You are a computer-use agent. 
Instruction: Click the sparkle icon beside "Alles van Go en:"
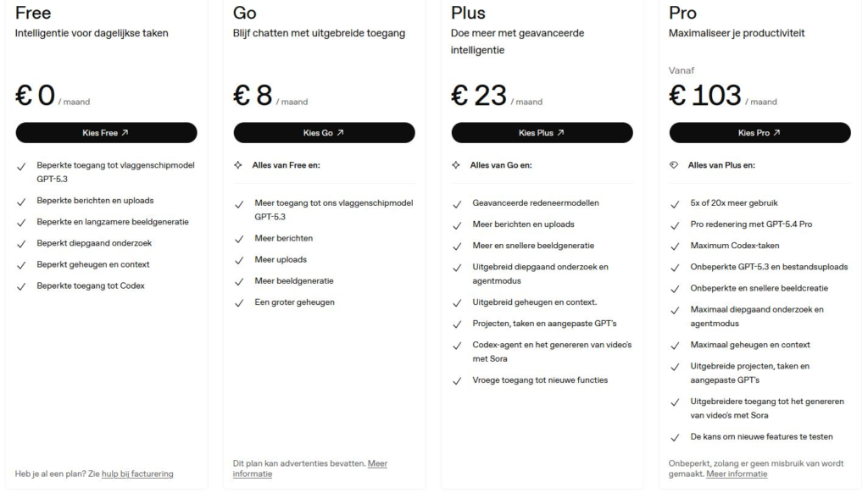point(456,165)
